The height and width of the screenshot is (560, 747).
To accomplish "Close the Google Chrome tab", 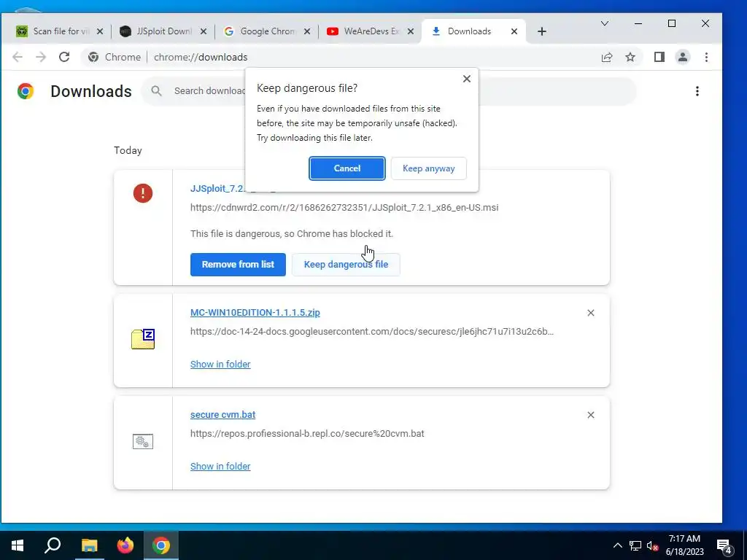I will 307,31.
